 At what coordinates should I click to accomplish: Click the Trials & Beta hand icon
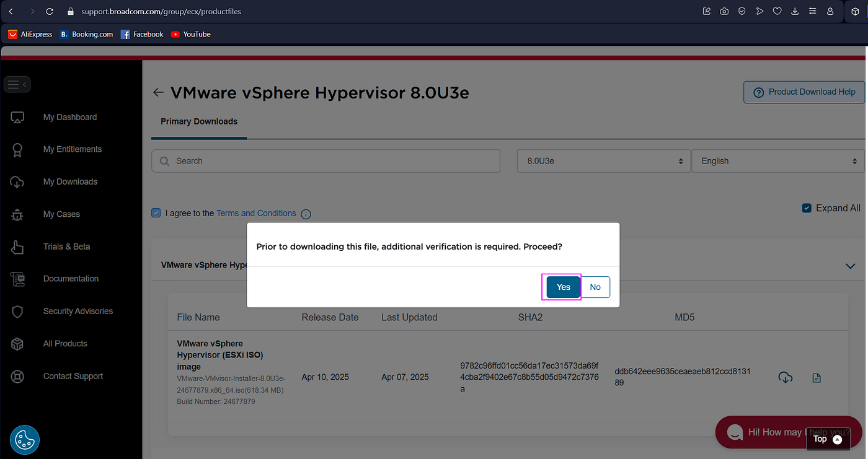pos(17,247)
